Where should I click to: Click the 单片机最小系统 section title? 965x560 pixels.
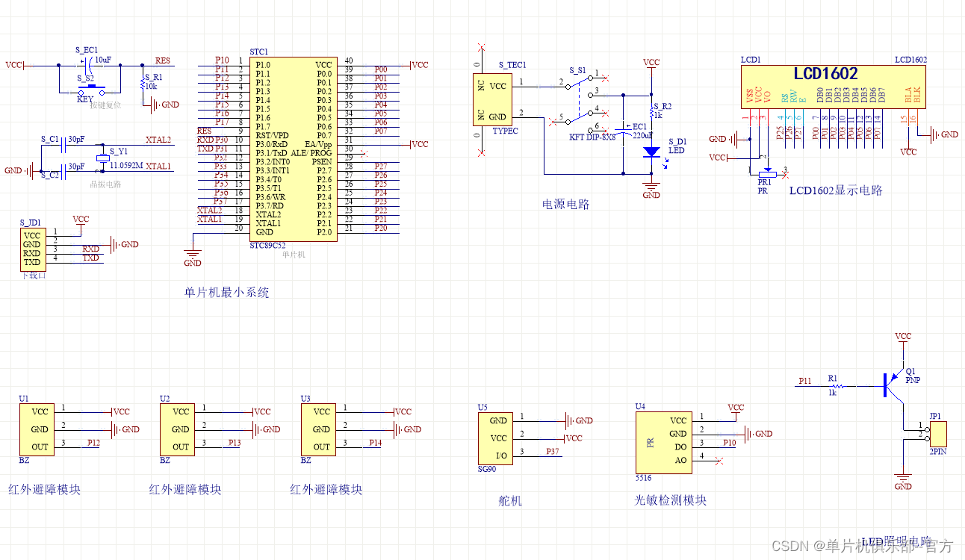point(226,293)
